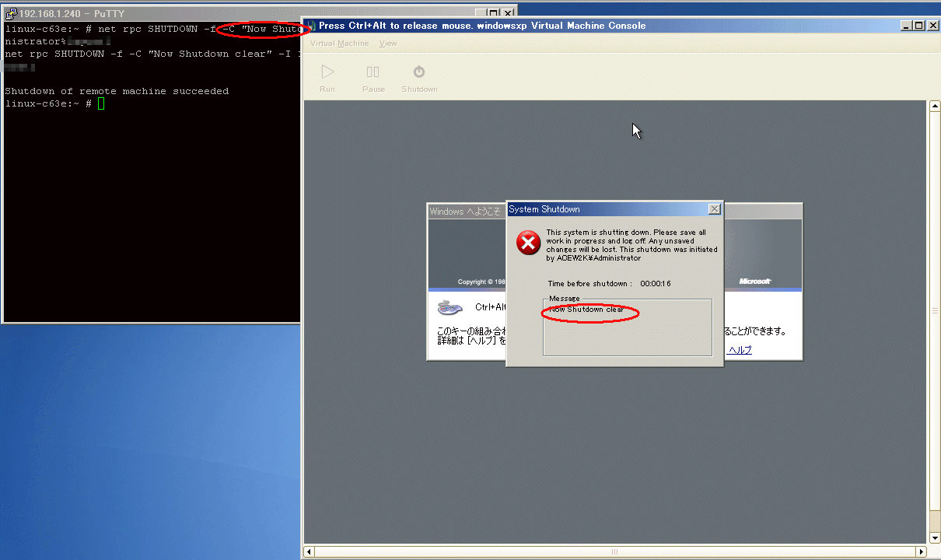Click the console horizontal scrollbar thumb

pos(614,551)
